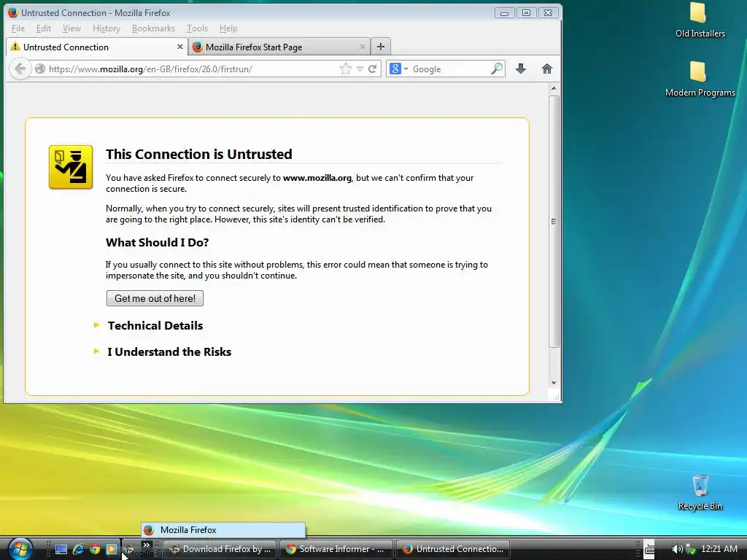Switch to Software Informer taskbar window

pos(336,549)
